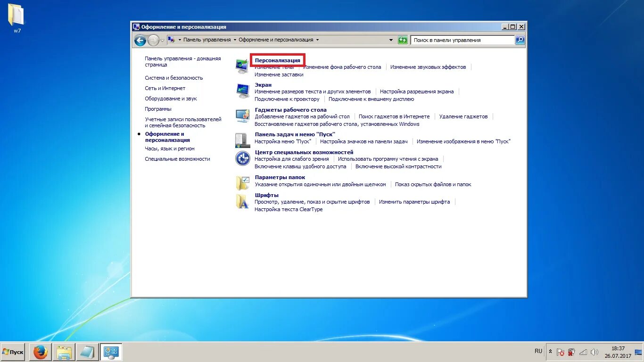Click the taskbar clock showing 18:37
The width and height of the screenshot is (644, 362).
click(618, 352)
